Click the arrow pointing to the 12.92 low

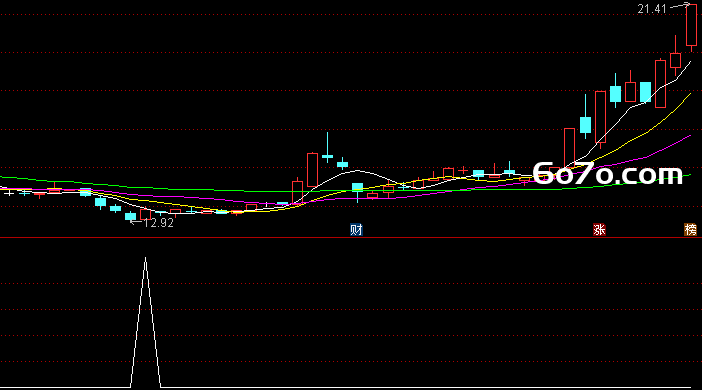pyautogui.click(x=137, y=222)
